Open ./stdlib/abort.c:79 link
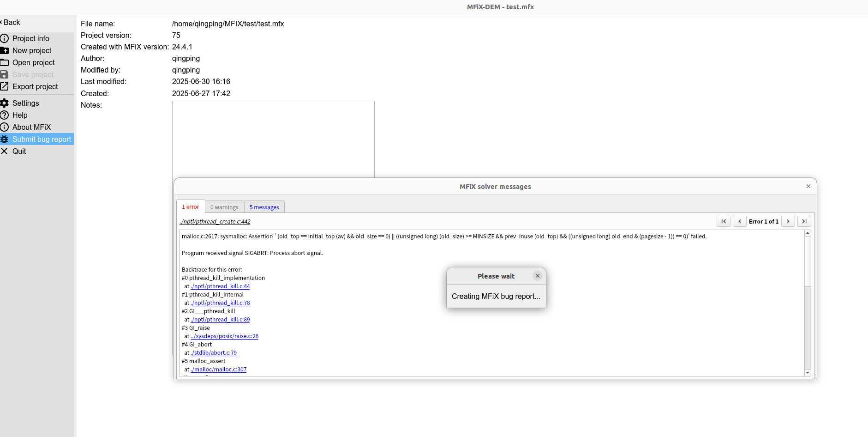Viewport: 868px width, 437px height. click(214, 353)
